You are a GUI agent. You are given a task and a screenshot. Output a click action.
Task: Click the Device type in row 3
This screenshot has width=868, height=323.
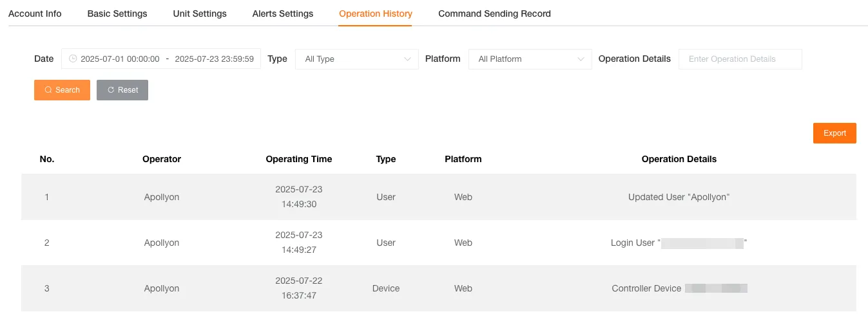click(x=386, y=288)
